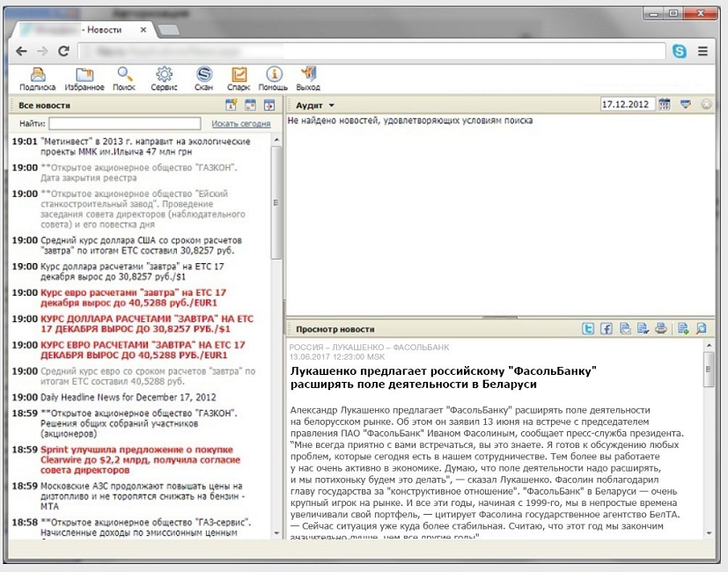Click Лукашенко ФасольБанк article headline
Viewport: 728px width, 572px height.
coord(444,378)
